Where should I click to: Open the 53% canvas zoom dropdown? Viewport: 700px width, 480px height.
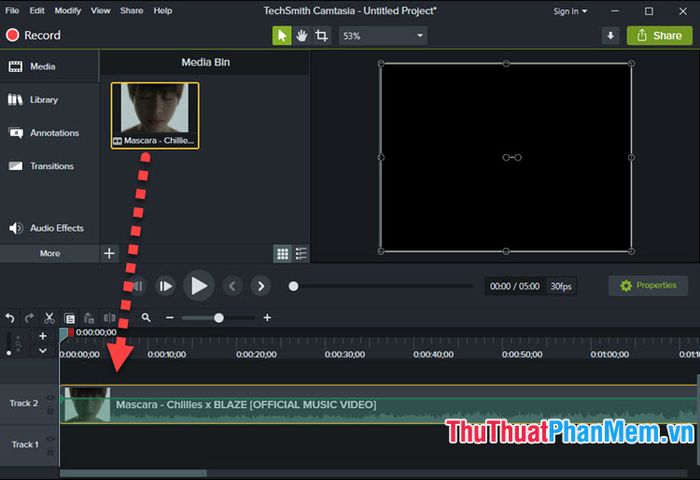tap(383, 36)
